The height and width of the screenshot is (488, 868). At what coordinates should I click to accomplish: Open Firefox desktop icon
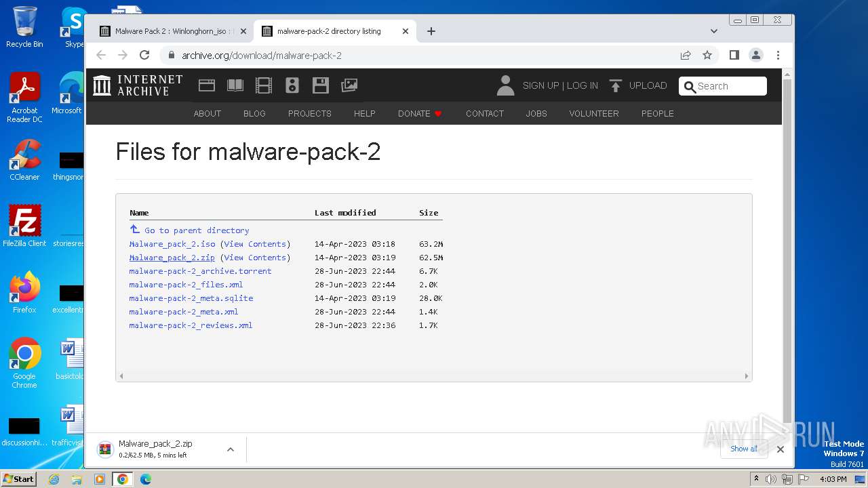click(x=24, y=292)
